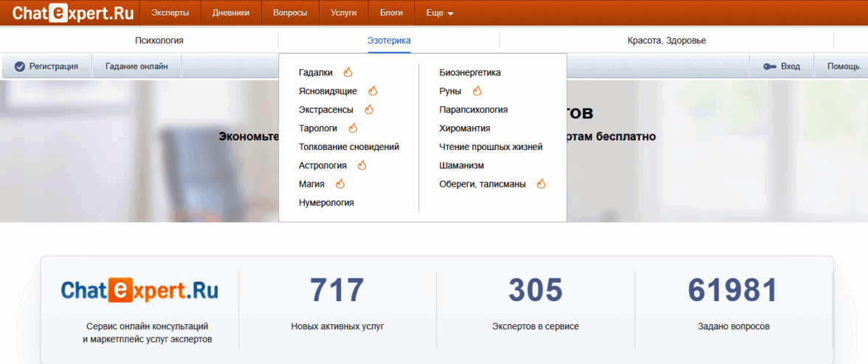868x364 pixels.
Task: Open the Хиромантия link
Action: pos(464,128)
